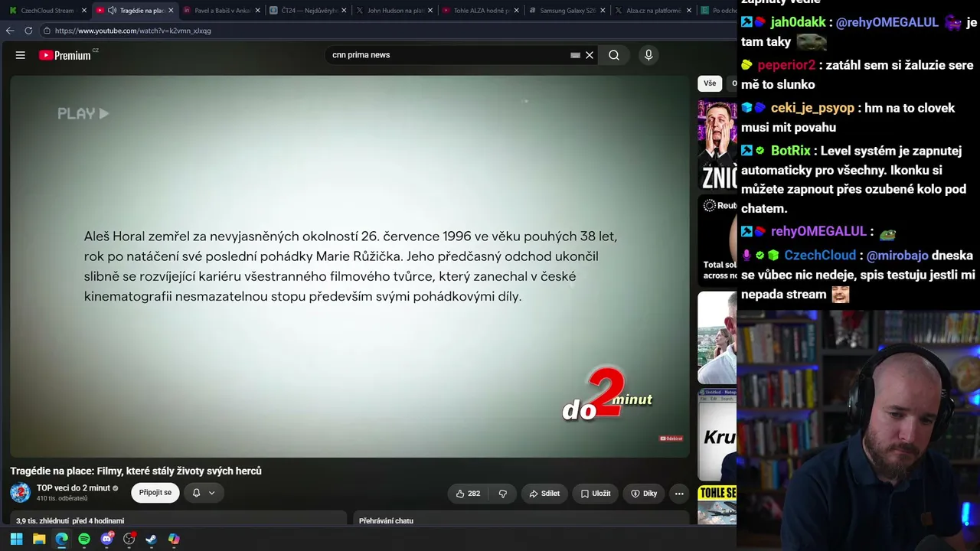This screenshot has height=551, width=980.
Task: Open the on-screen keyboard in search box
Action: point(575,55)
